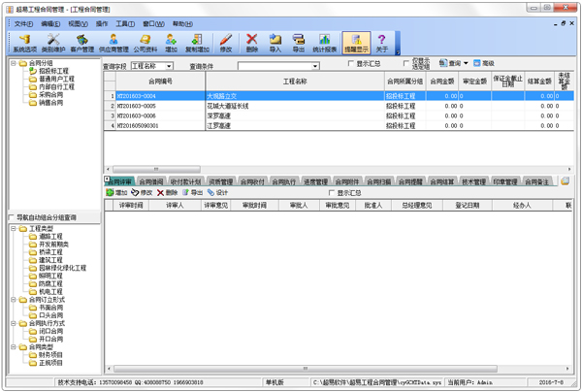Click the 评审时间 column header
The width and height of the screenshot is (582, 392).
[131, 205]
